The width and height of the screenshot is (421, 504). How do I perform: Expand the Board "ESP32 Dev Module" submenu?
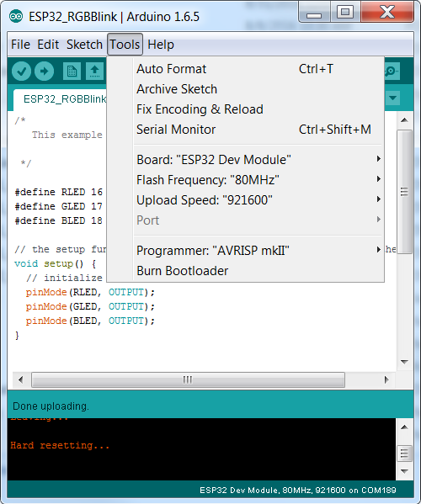pyautogui.click(x=258, y=159)
